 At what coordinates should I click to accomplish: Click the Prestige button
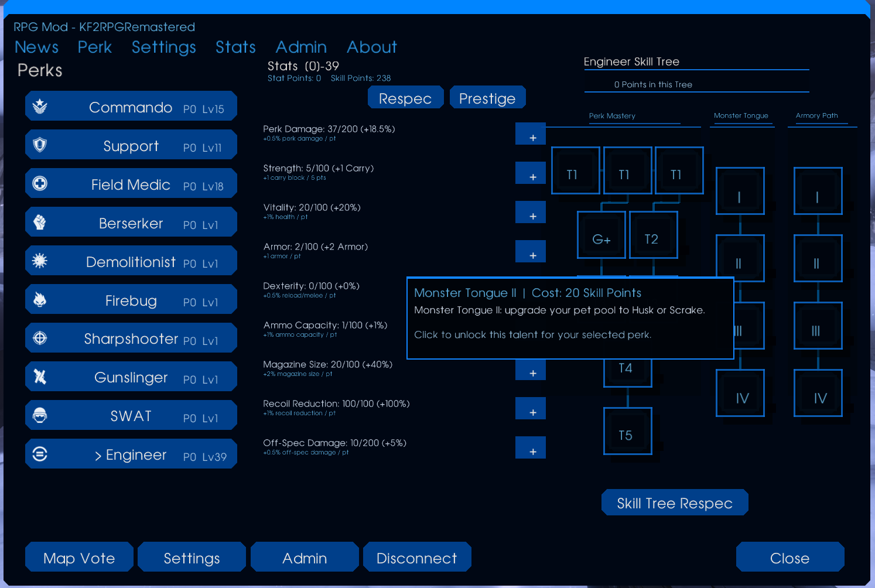pos(487,98)
